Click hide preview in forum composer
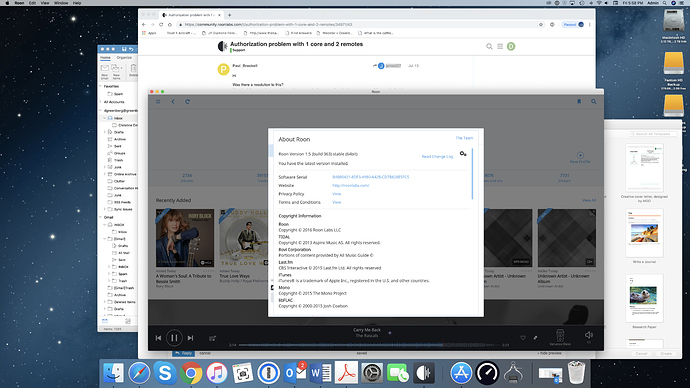The width and height of the screenshot is (690, 388). [x=549, y=353]
